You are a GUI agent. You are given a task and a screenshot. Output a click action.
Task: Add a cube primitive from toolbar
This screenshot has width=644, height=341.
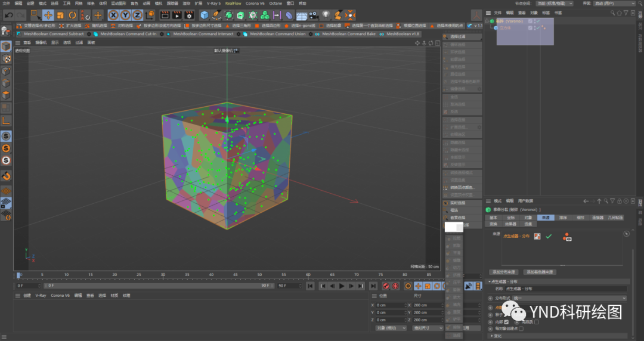204,15
